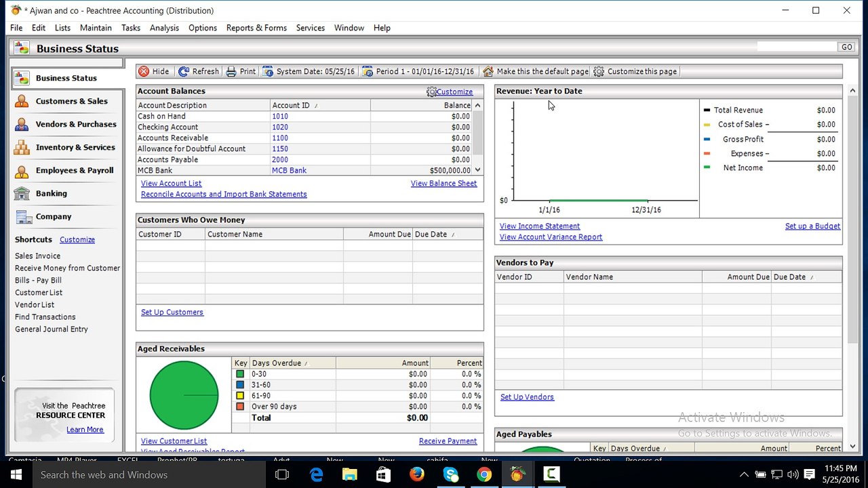Open the File menu
This screenshot has height=488, width=868.
[x=16, y=28]
